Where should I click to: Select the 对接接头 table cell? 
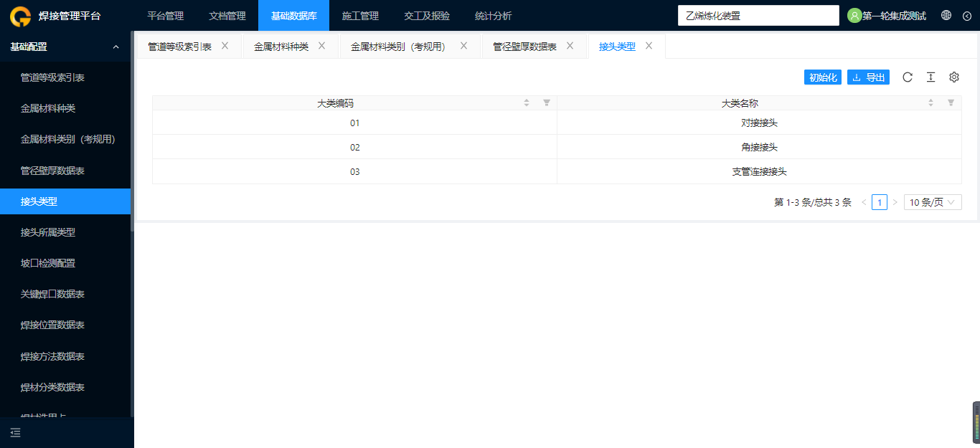tap(759, 123)
